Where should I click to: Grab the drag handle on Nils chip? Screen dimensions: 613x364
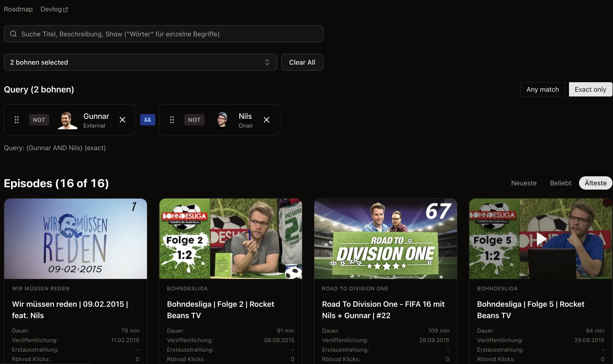tap(172, 120)
